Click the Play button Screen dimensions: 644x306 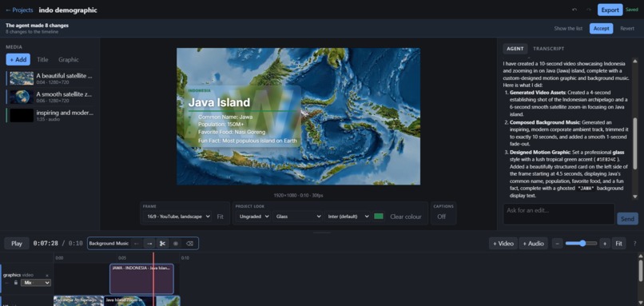(17, 244)
